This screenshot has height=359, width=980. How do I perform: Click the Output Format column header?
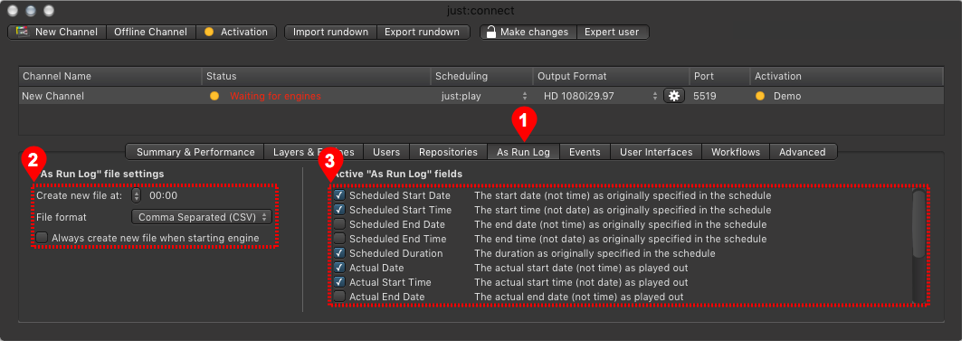coord(611,76)
